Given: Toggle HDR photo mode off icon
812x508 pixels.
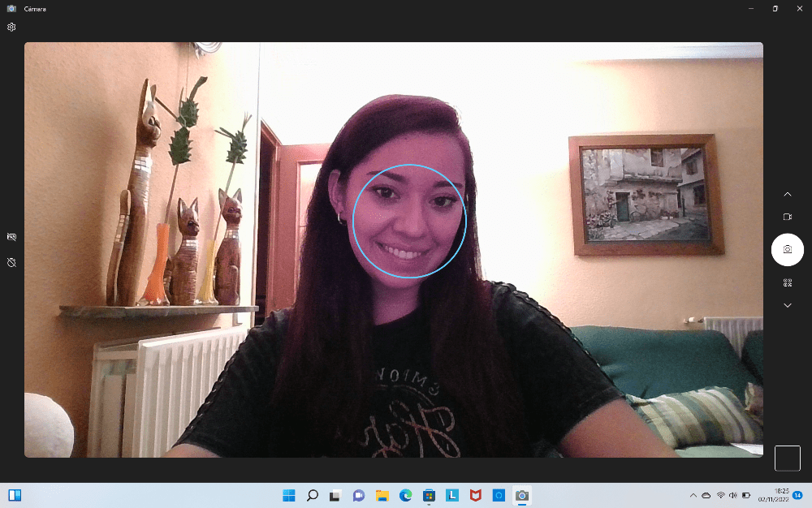Looking at the screenshot, I should [x=11, y=237].
